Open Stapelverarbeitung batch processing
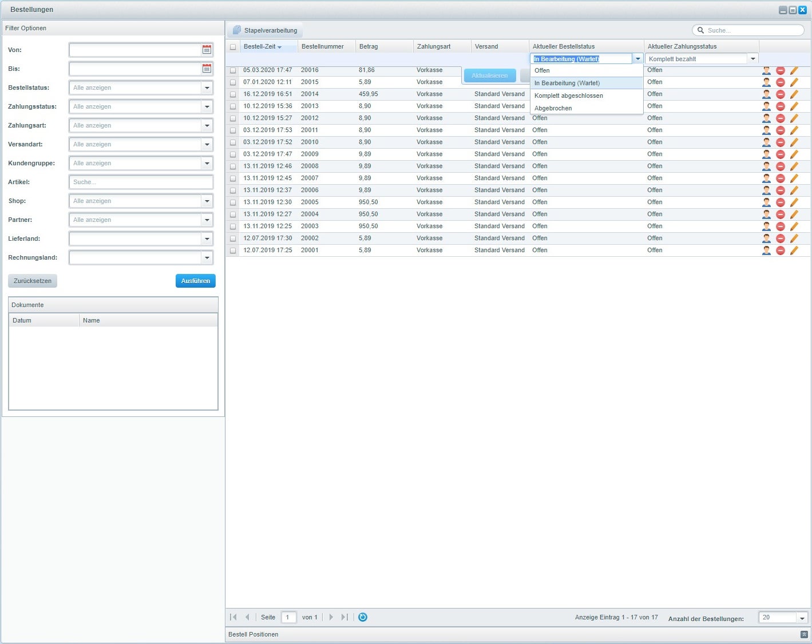Screen dimensions: 812x644 point(265,30)
